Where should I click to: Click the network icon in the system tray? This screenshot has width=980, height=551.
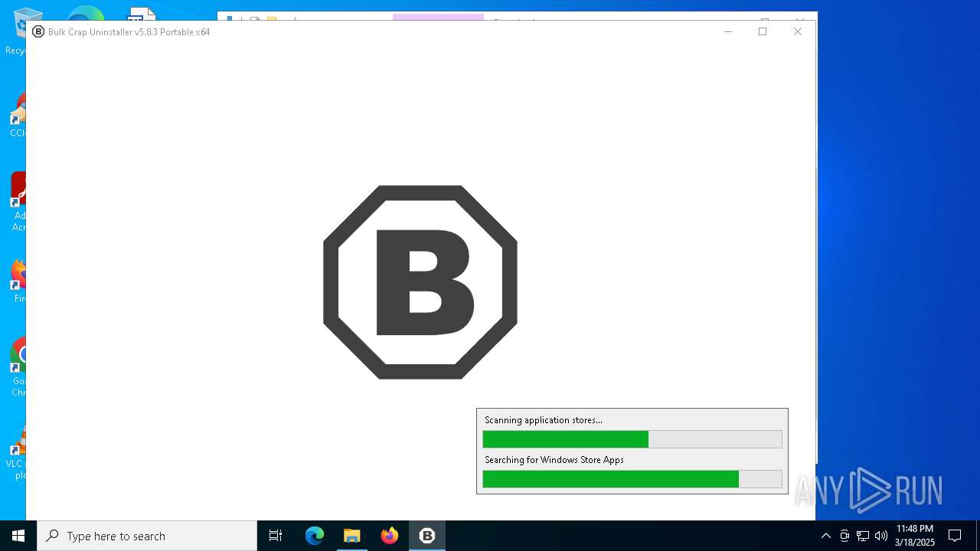coord(863,536)
